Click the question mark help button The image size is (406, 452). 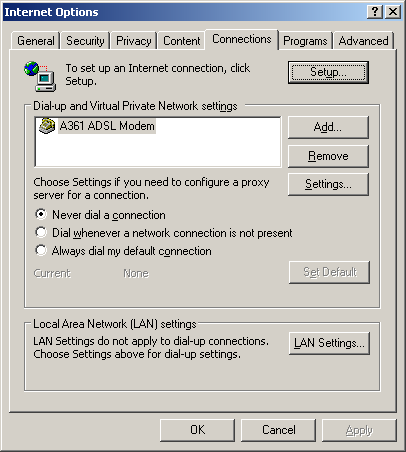[375, 12]
